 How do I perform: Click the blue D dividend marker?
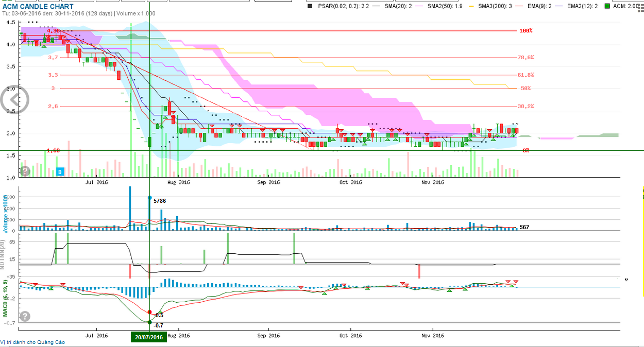pyautogui.click(x=60, y=171)
